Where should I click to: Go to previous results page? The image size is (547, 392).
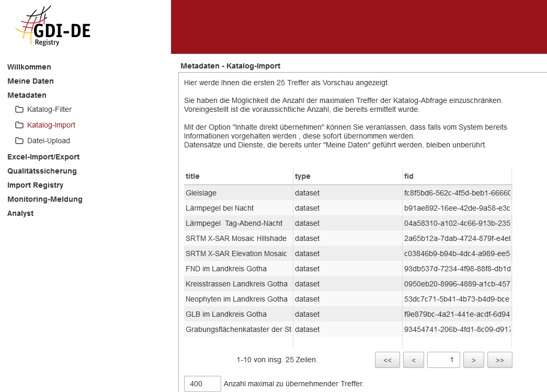[x=414, y=360]
